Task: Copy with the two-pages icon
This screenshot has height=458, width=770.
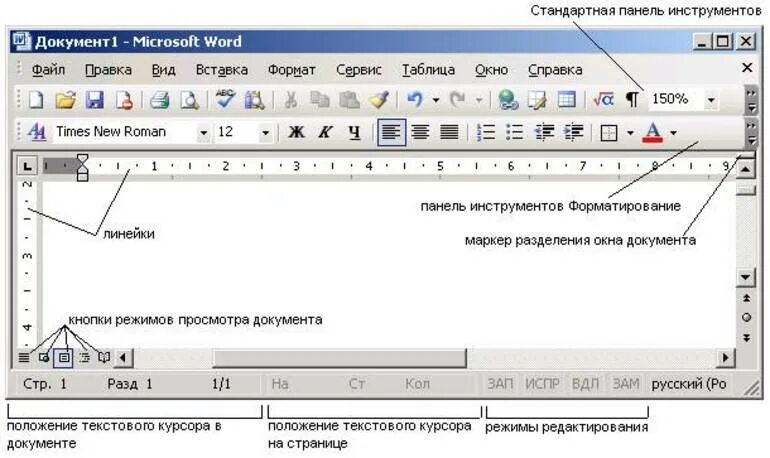Action: [320, 100]
